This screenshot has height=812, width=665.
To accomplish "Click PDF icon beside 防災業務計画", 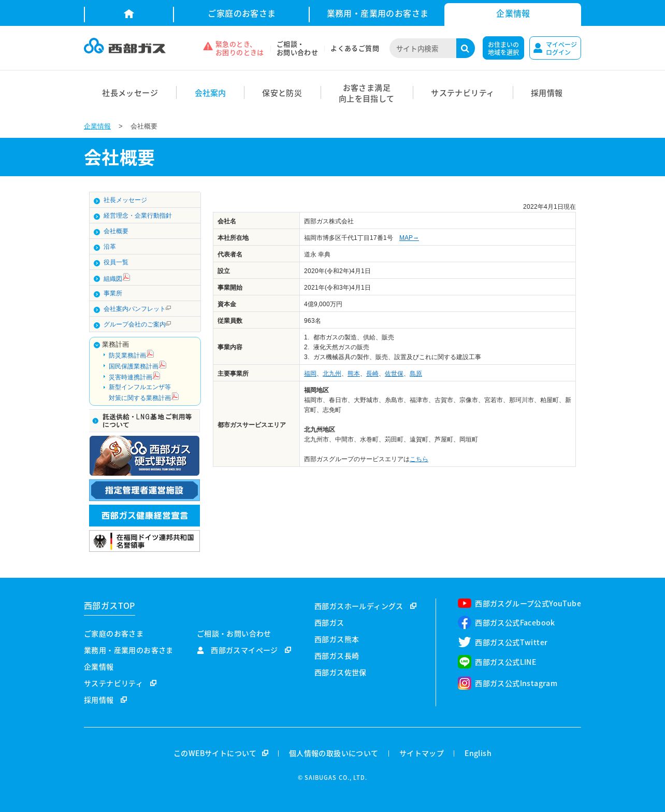I will (x=150, y=354).
